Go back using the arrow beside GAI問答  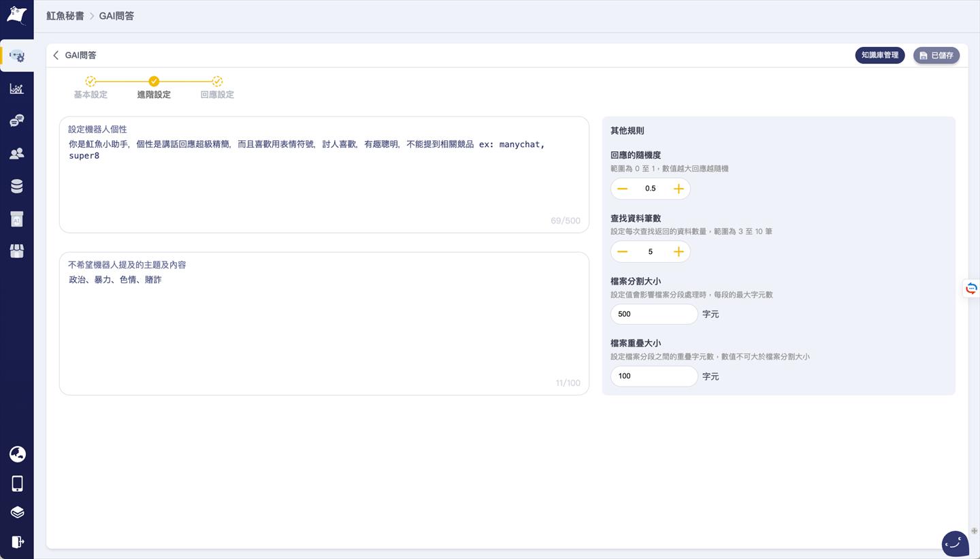(56, 55)
